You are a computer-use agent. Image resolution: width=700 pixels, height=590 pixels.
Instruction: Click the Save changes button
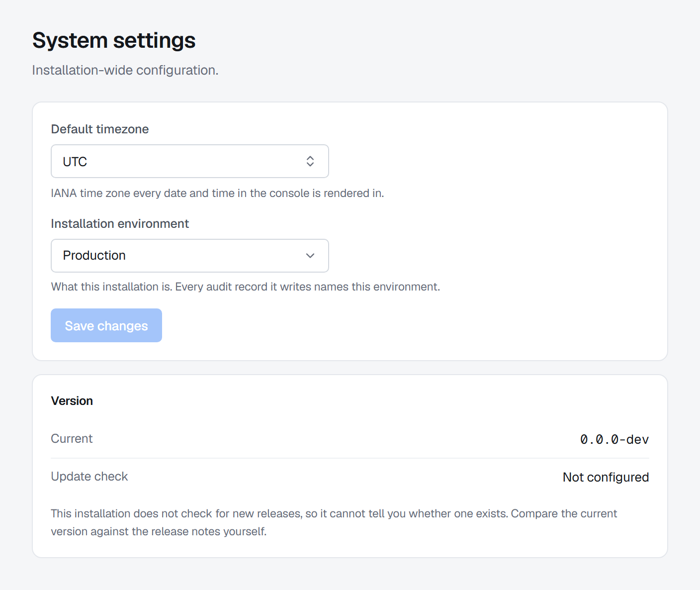click(106, 325)
